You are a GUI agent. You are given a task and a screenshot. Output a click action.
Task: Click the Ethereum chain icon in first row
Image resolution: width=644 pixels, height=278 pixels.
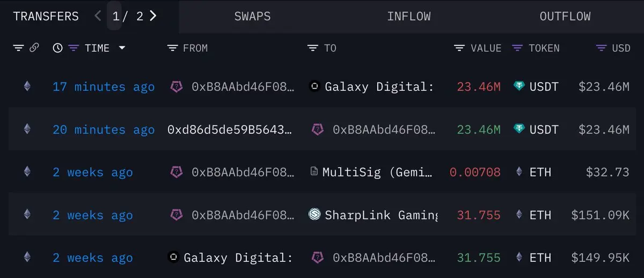(x=27, y=86)
